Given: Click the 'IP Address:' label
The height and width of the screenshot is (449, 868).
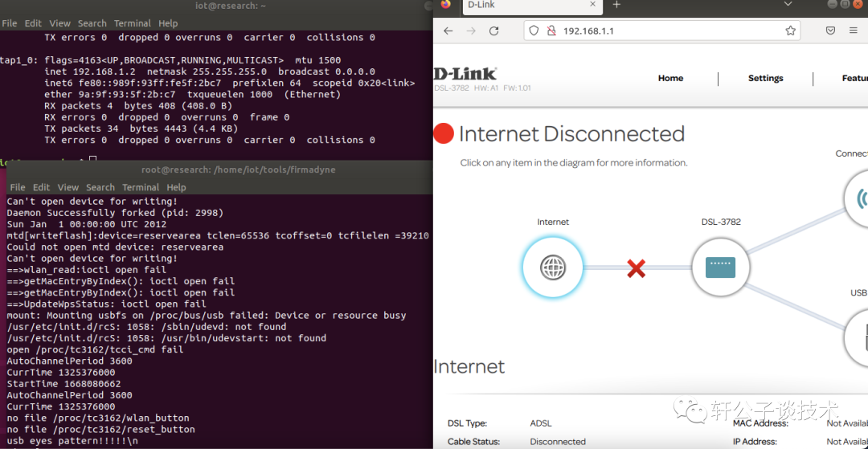Looking at the screenshot, I should point(755,442).
